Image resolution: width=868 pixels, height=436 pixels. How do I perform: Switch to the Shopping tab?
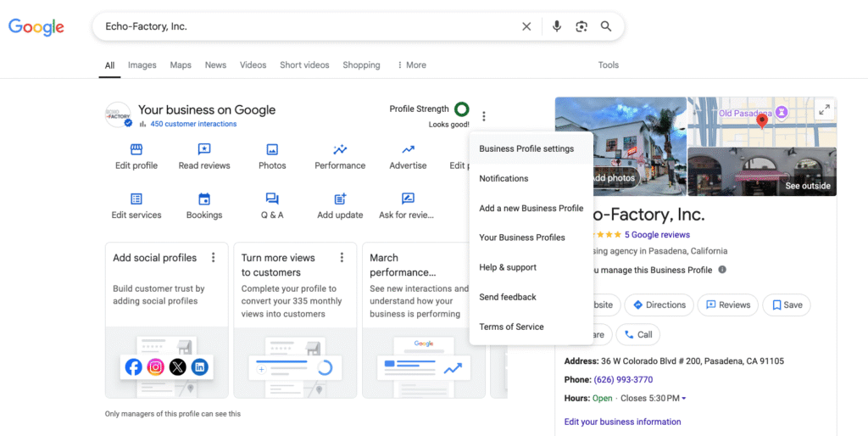click(x=361, y=64)
